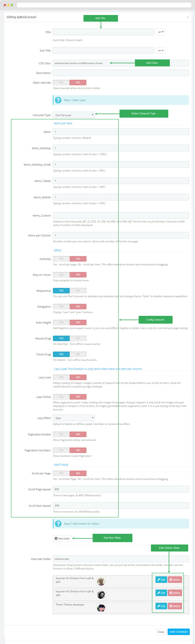Click the Step 2 question mark icon

[x=58, y=523]
